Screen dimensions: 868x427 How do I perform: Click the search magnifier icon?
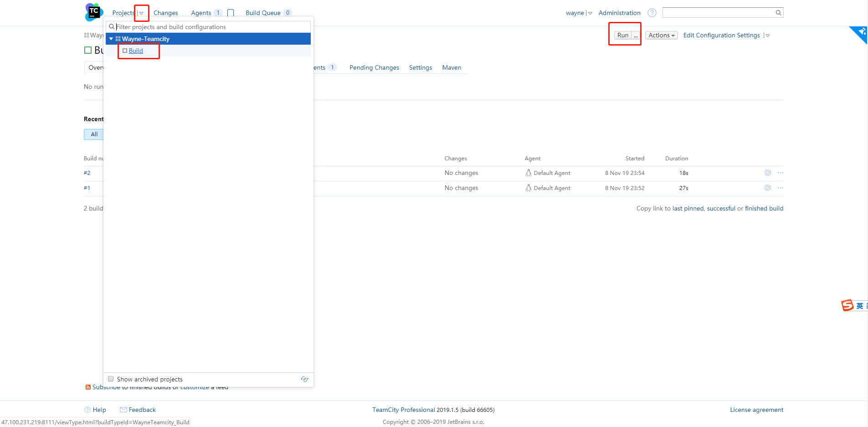click(779, 13)
